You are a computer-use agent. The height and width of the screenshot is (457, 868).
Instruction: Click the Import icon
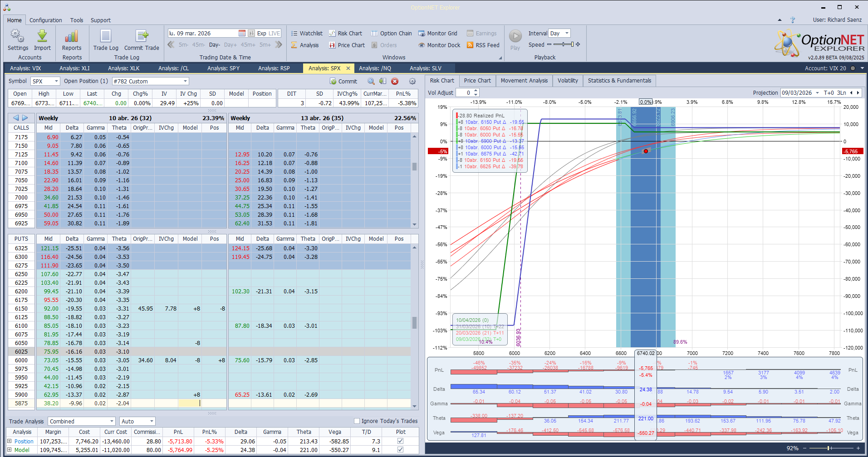(x=42, y=39)
